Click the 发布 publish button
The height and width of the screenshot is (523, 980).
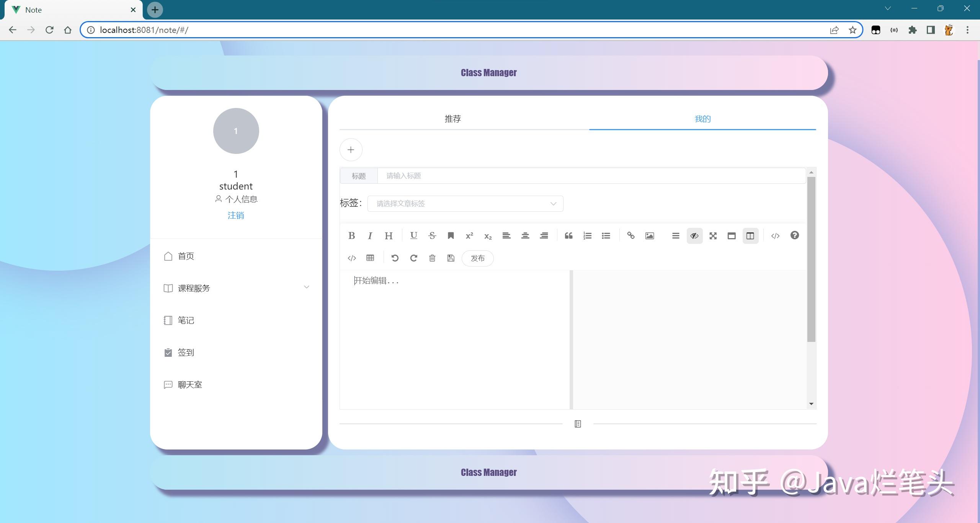pyautogui.click(x=479, y=258)
